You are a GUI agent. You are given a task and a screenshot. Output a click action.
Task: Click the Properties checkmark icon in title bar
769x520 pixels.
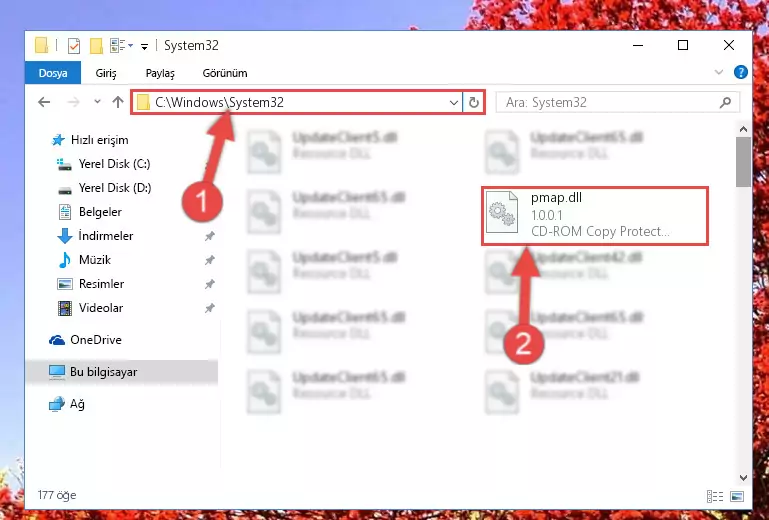point(74,46)
